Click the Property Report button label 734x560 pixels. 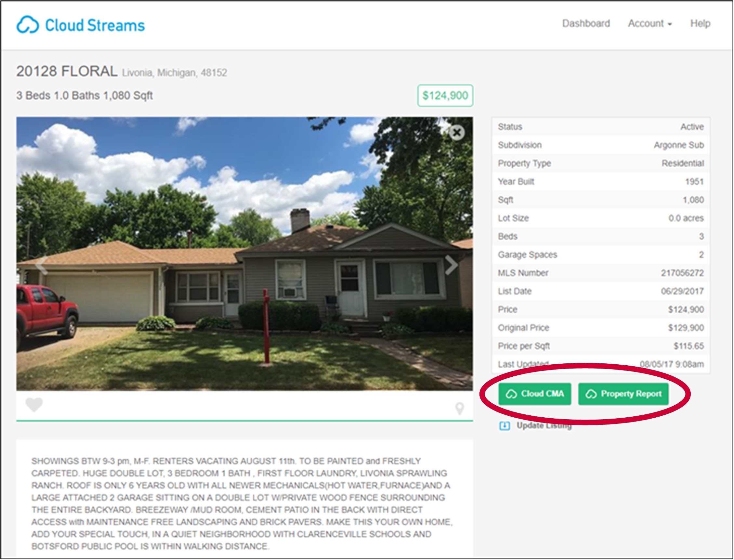pyautogui.click(x=631, y=394)
